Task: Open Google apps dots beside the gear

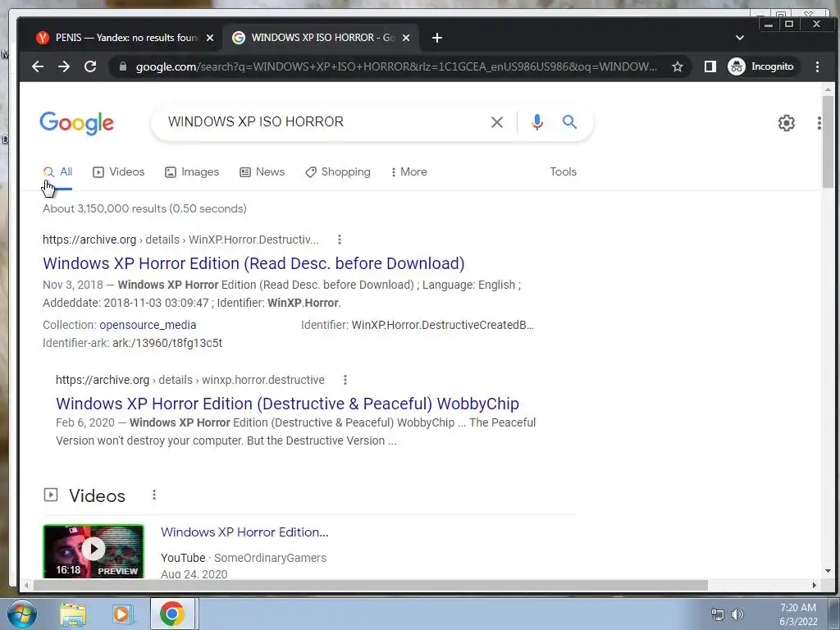Action: [819, 123]
